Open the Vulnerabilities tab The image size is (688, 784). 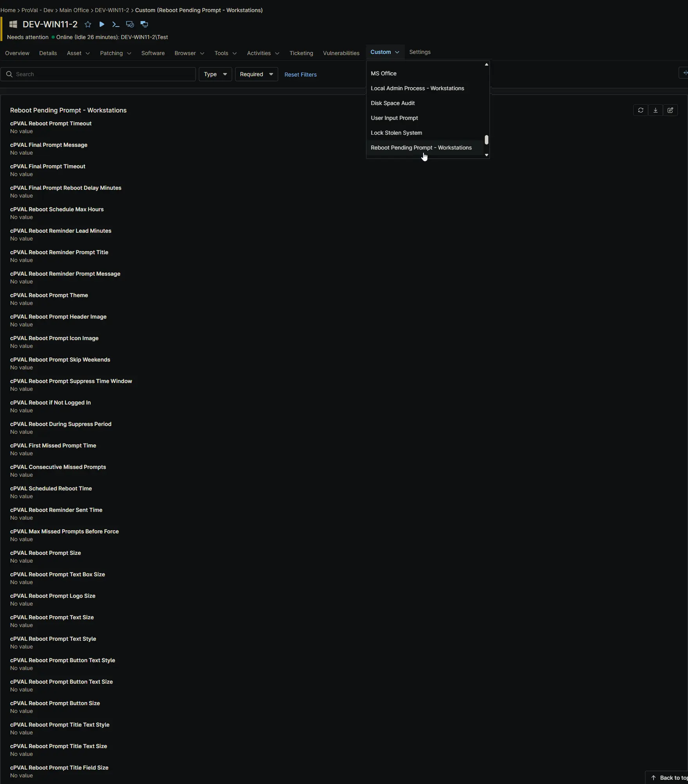click(341, 53)
